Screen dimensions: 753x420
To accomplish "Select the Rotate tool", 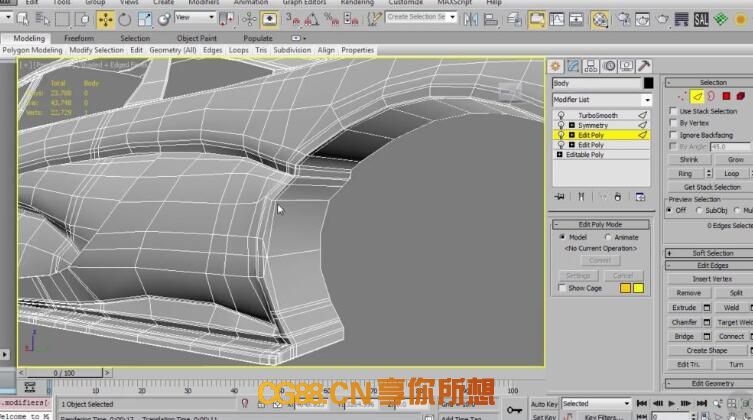I will pyautogui.click(x=125, y=19).
